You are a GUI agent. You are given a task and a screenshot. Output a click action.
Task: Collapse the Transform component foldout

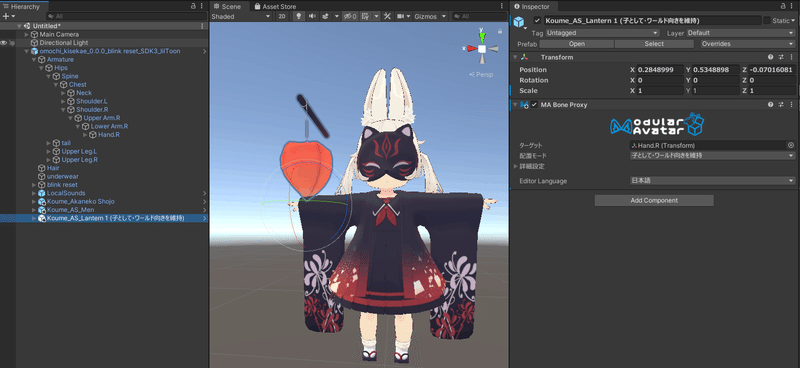pos(515,57)
